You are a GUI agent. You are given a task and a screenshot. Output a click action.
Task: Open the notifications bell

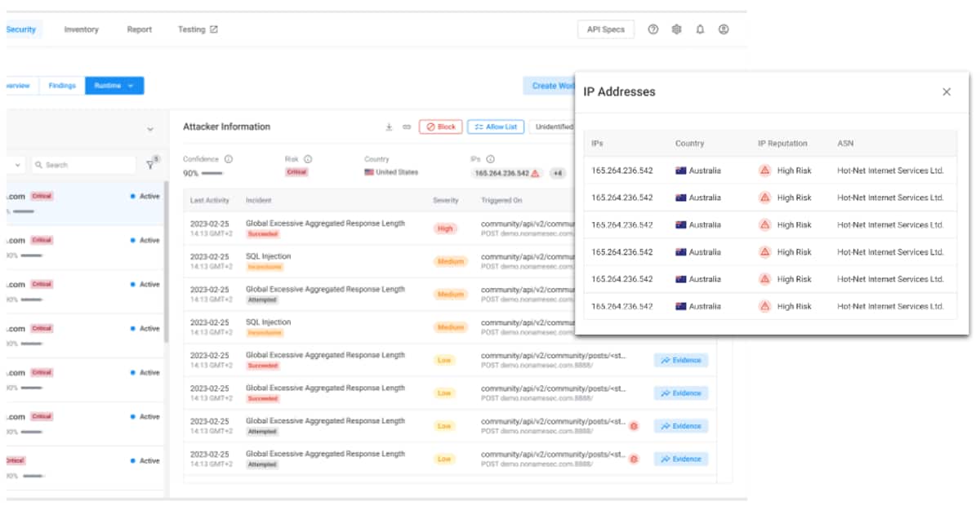(x=700, y=29)
